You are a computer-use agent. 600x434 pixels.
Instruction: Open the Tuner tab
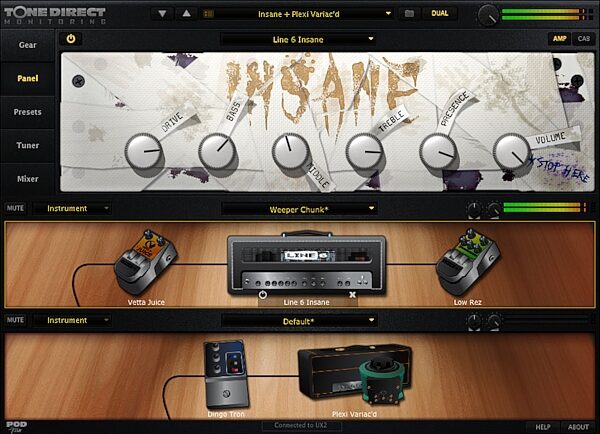(x=28, y=145)
